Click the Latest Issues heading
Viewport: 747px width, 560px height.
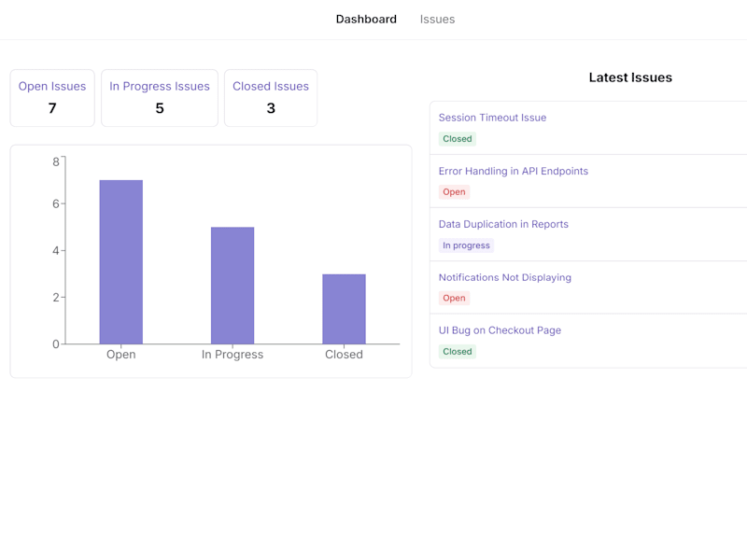[x=630, y=77]
